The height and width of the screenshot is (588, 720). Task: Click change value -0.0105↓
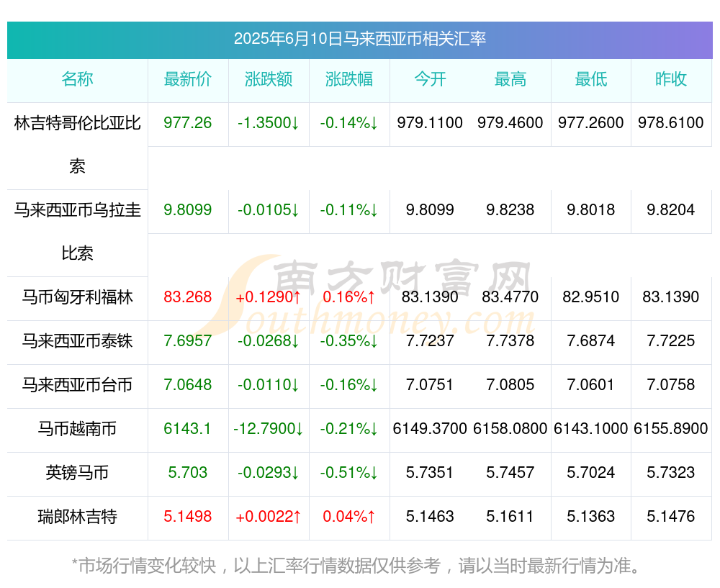269,210
